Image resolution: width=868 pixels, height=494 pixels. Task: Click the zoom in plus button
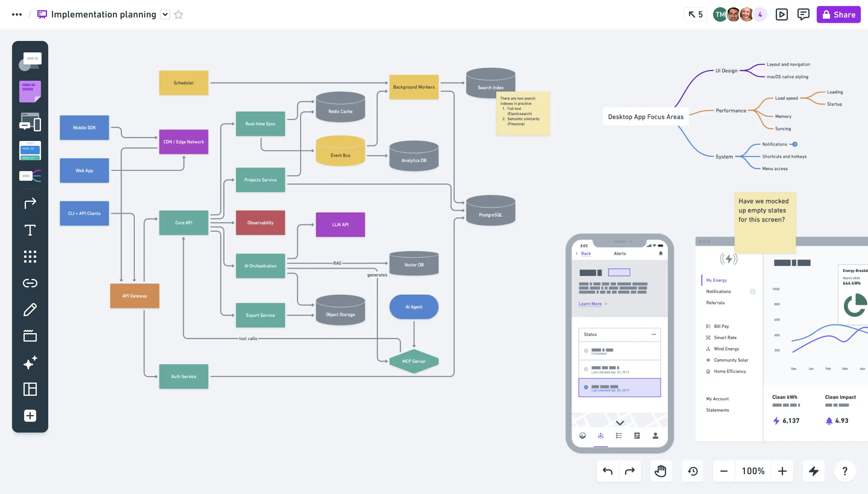tap(782, 471)
